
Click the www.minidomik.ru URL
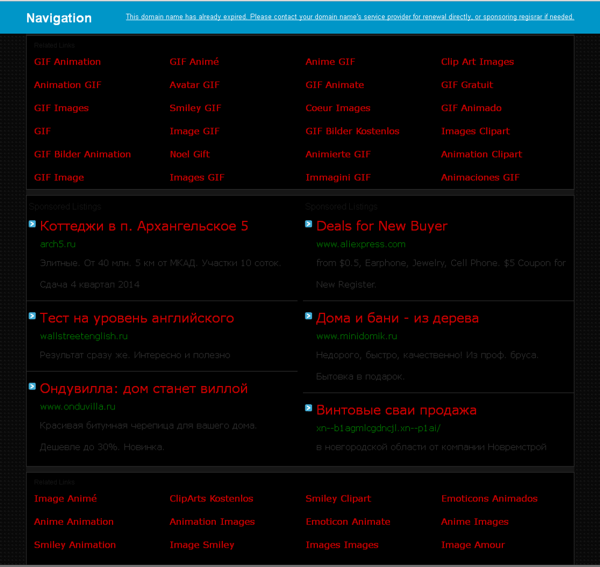point(357,336)
